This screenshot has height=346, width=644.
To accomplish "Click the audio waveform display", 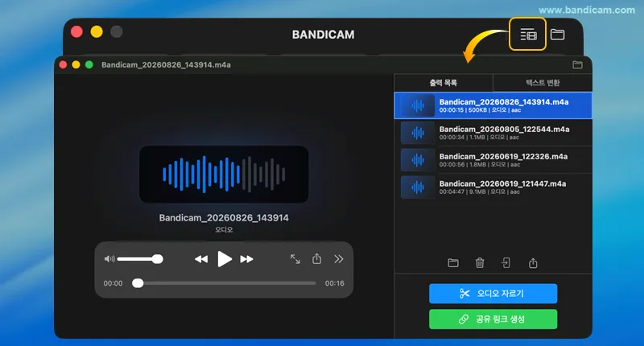I will point(224,174).
